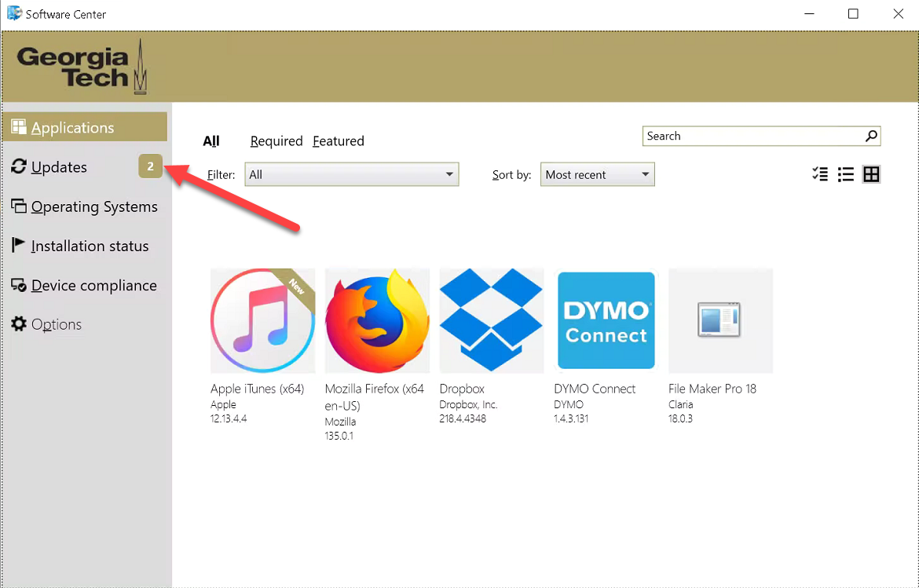Switch to multi-select mode view icon
This screenshot has width=919, height=588.
pyautogui.click(x=820, y=174)
